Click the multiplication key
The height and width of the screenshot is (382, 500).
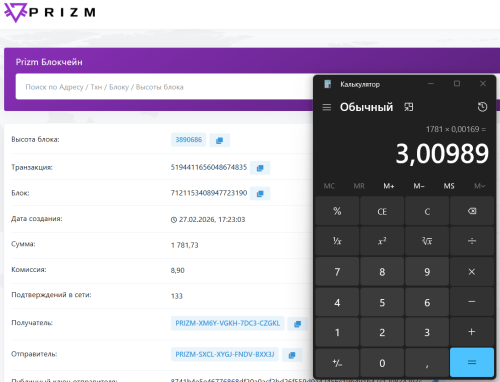pyautogui.click(x=472, y=272)
